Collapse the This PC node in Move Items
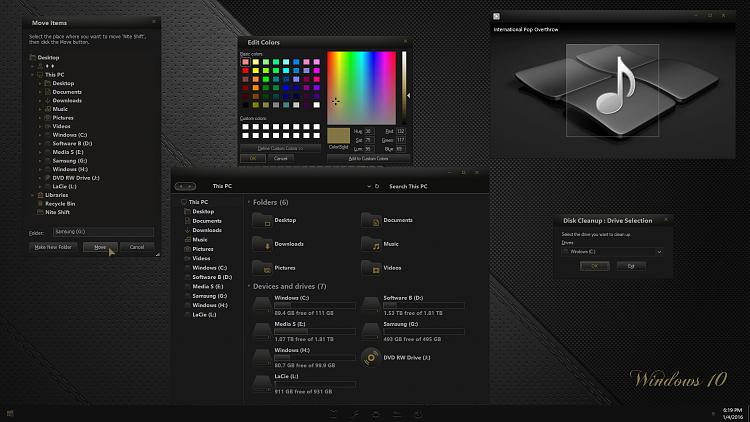 33,75
